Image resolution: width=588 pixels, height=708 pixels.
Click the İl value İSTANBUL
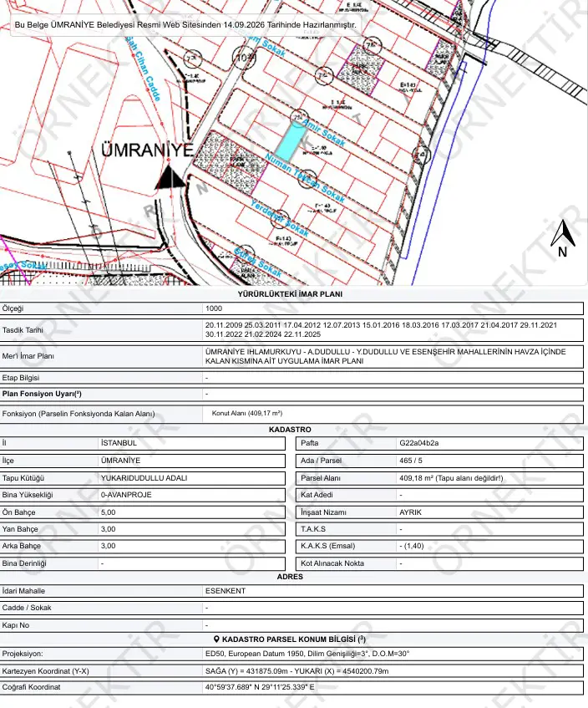119,443
